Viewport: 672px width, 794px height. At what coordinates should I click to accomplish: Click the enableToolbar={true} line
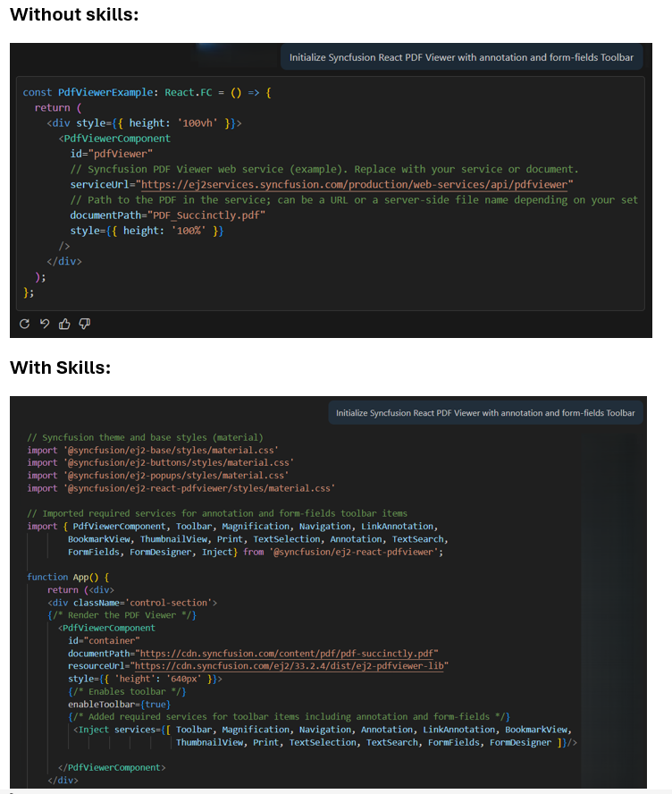(119, 705)
